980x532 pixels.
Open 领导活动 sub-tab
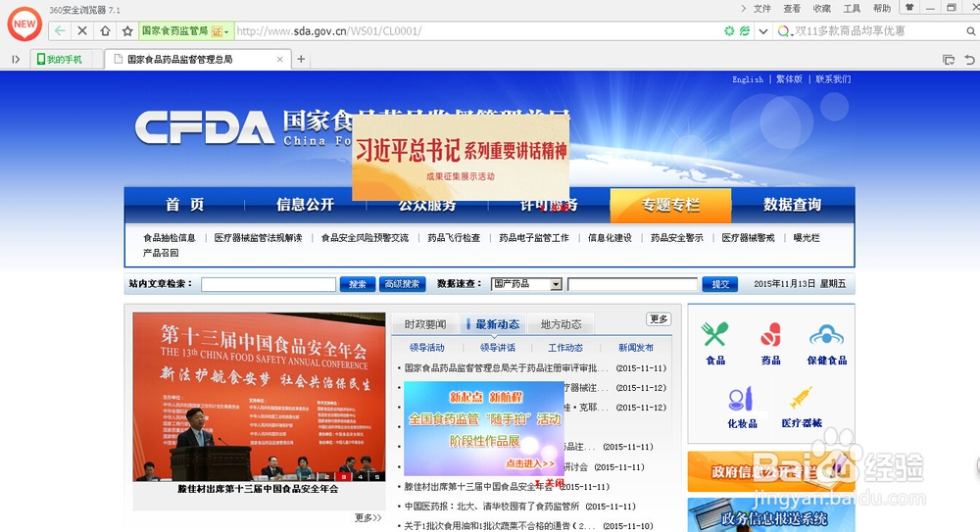(x=427, y=348)
